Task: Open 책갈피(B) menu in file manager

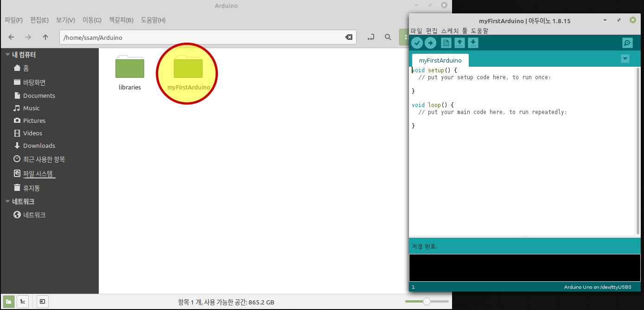Action: click(x=121, y=20)
